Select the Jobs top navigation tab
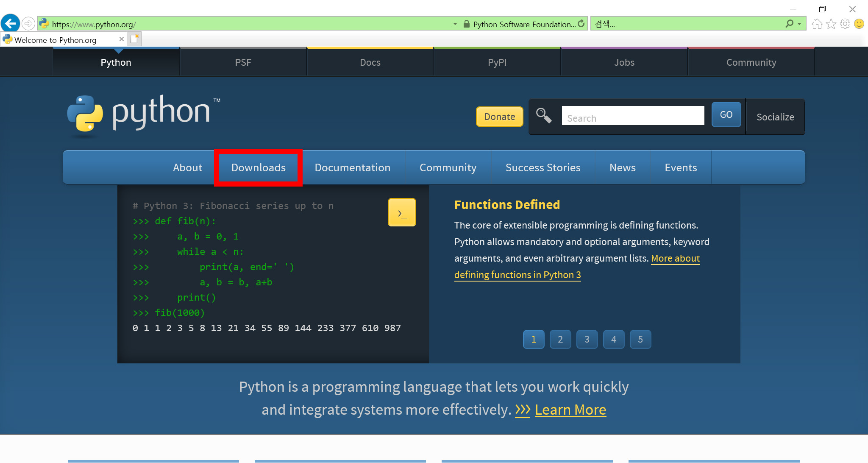The image size is (868, 463). coord(624,62)
